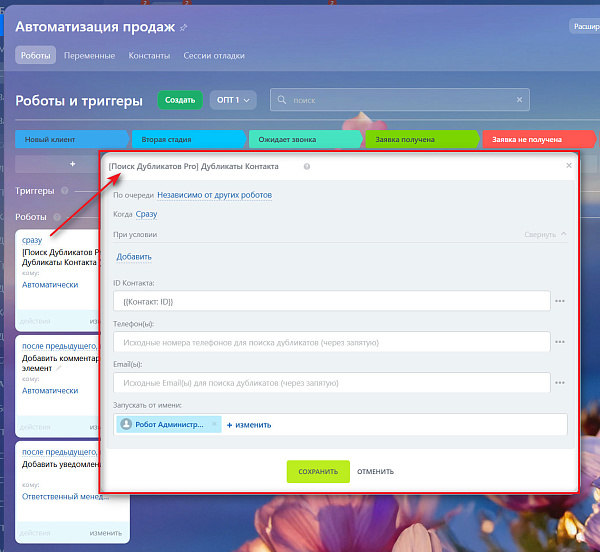Viewport: 600px width, 552px height.
Task: Click действия on the notification robot card
Action: click(35, 533)
